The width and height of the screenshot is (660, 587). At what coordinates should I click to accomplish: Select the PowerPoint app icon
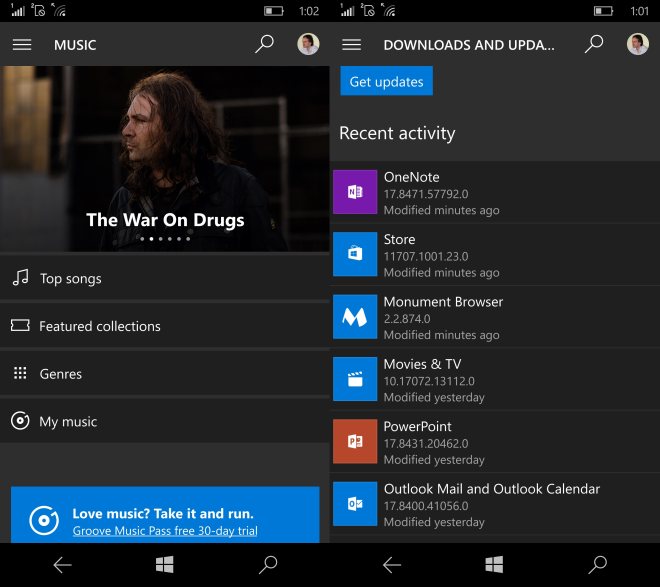355,441
